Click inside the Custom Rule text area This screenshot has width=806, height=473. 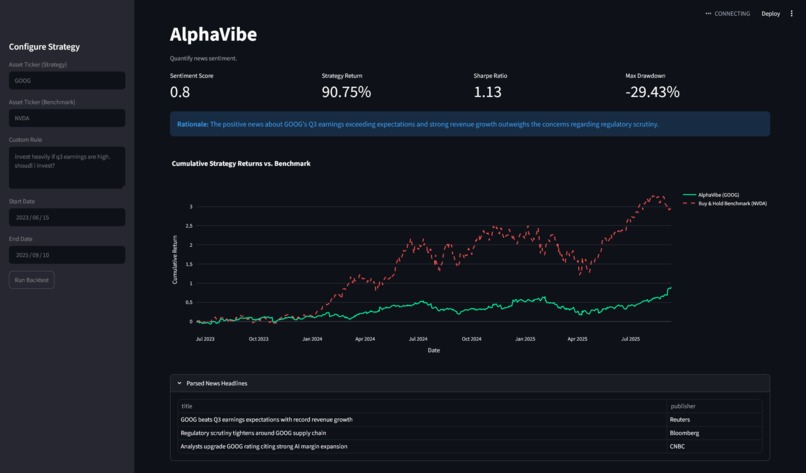click(x=67, y=167)
